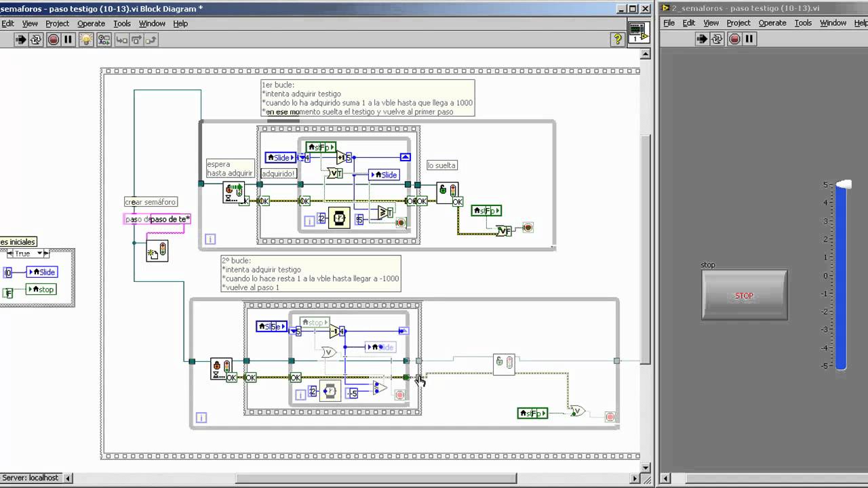Select Release Semaphore VI in first loop

(x=447, y=192)
